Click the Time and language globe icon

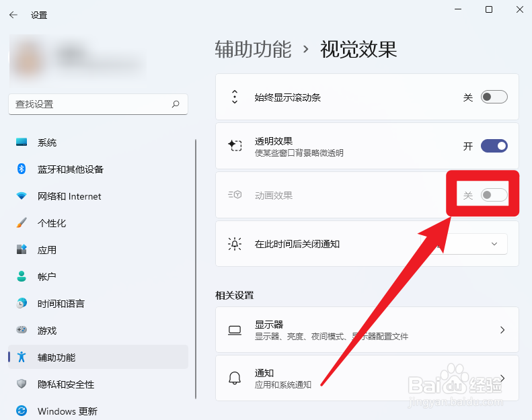22,303
